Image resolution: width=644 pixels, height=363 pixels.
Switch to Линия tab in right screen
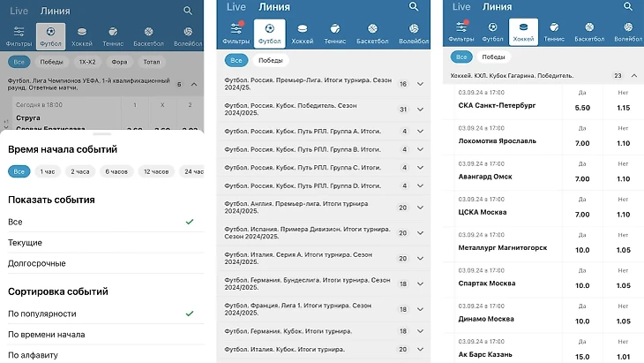497,7
